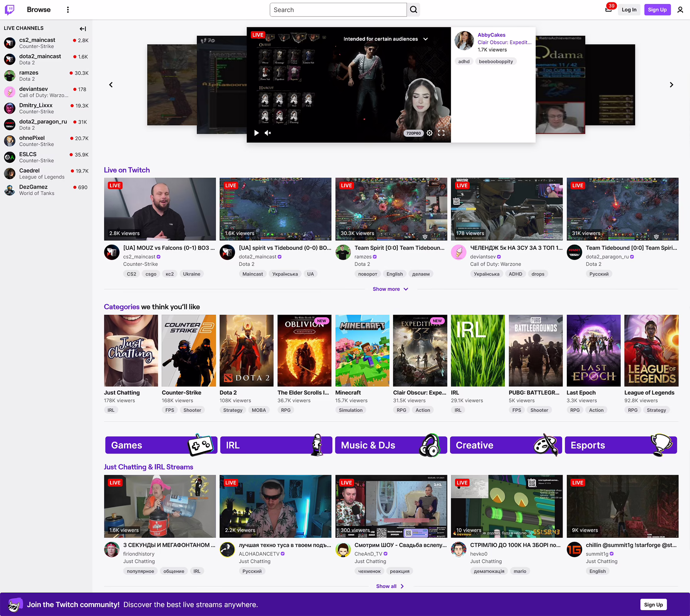Open the Esports category tab
Viewport: 690px width, 616px height.
(621, 445)
